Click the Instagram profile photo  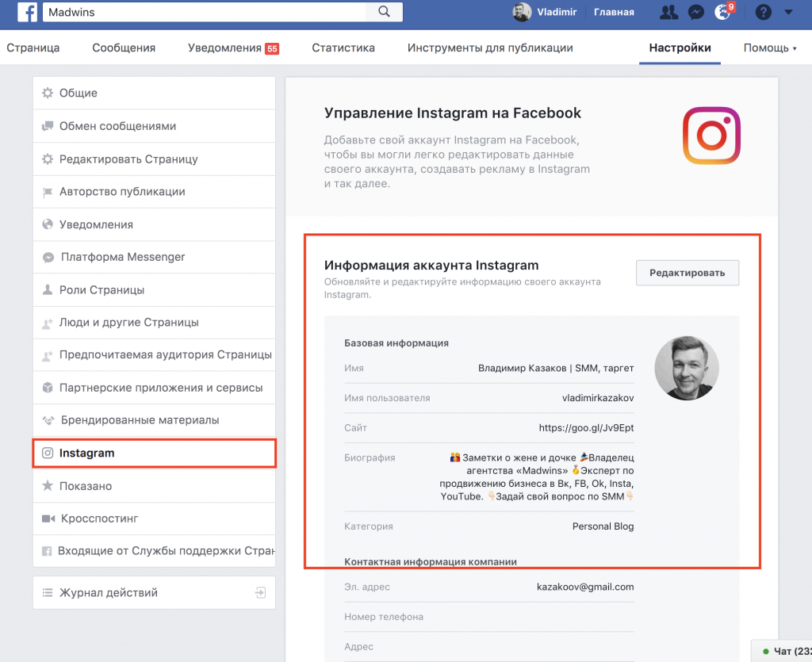(687, 368)
